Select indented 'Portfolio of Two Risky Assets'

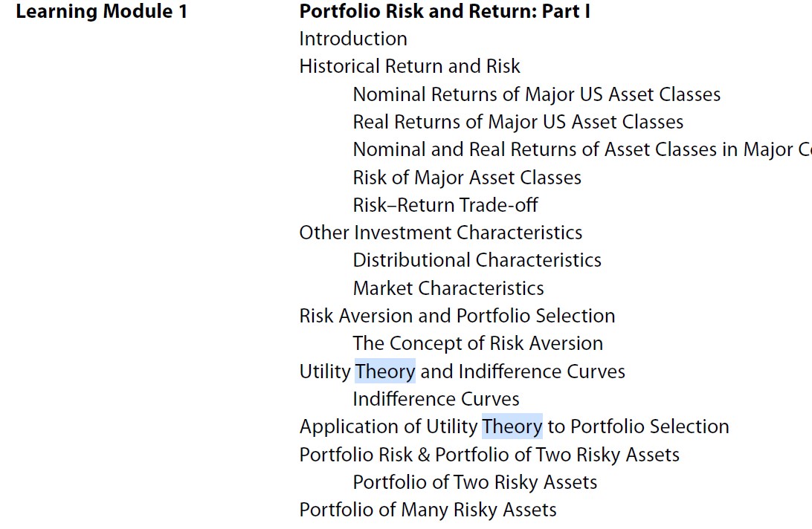[474, 483]
